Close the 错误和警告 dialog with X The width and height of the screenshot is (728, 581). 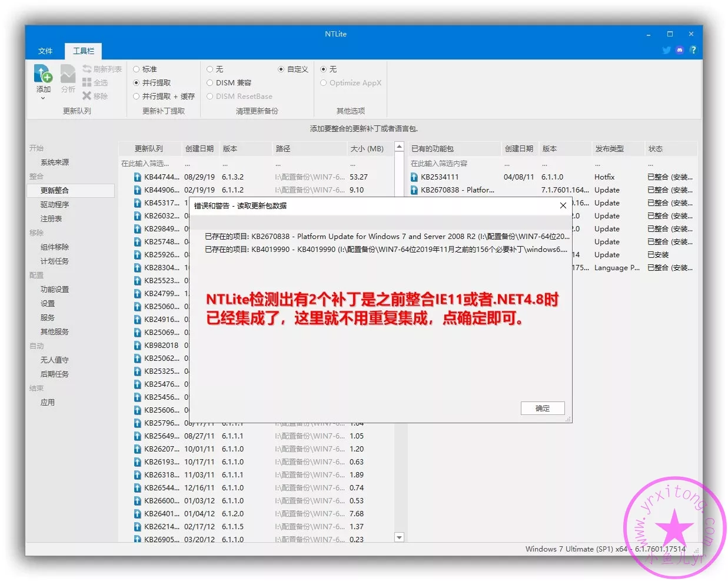[x=563, y=205]
